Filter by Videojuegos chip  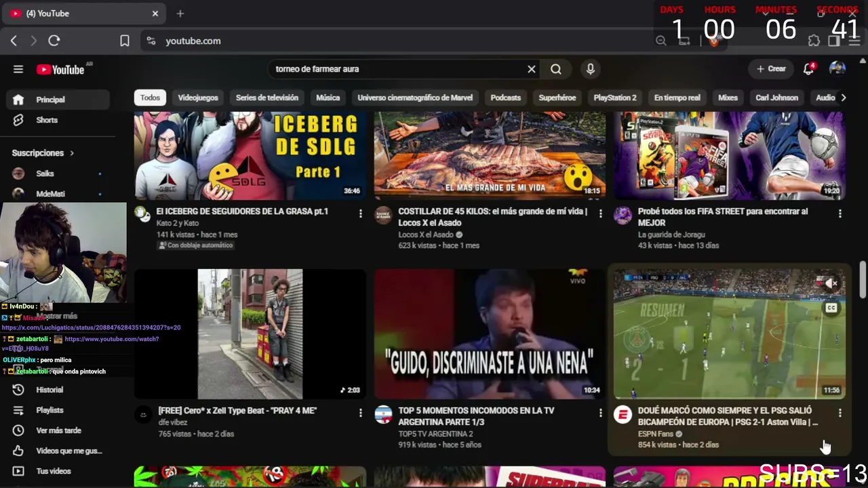[198, 98]
